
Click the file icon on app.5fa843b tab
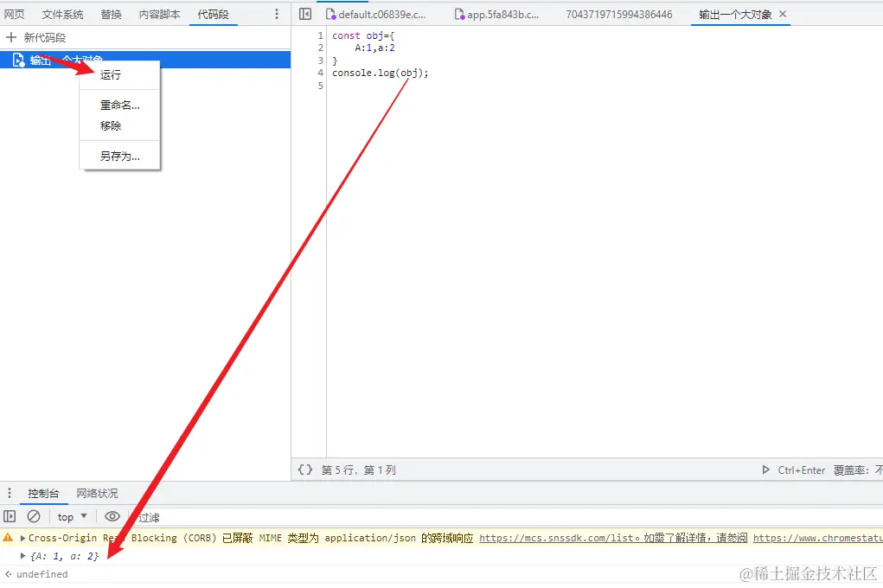click(x=459, y=15)
